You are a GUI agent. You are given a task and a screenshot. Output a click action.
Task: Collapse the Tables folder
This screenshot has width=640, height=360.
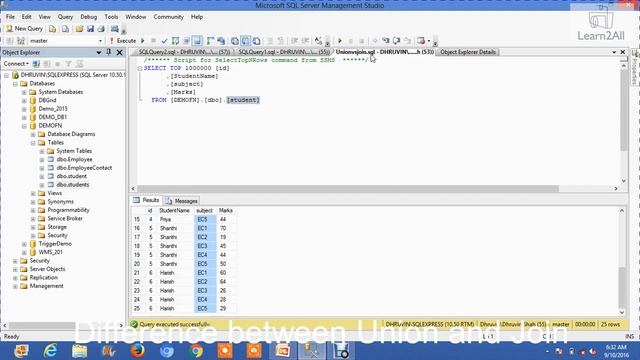click(33, 143)
